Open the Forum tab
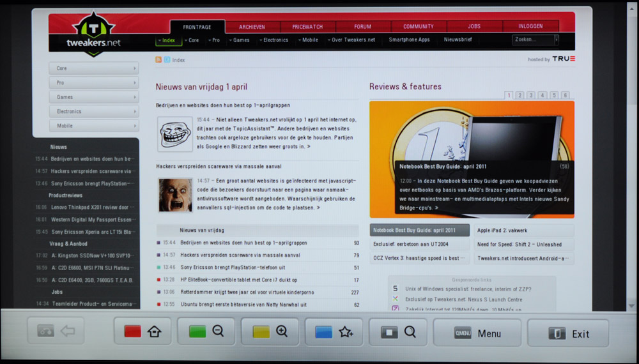Viewport: 639px width, 364px height. [363, 26]
